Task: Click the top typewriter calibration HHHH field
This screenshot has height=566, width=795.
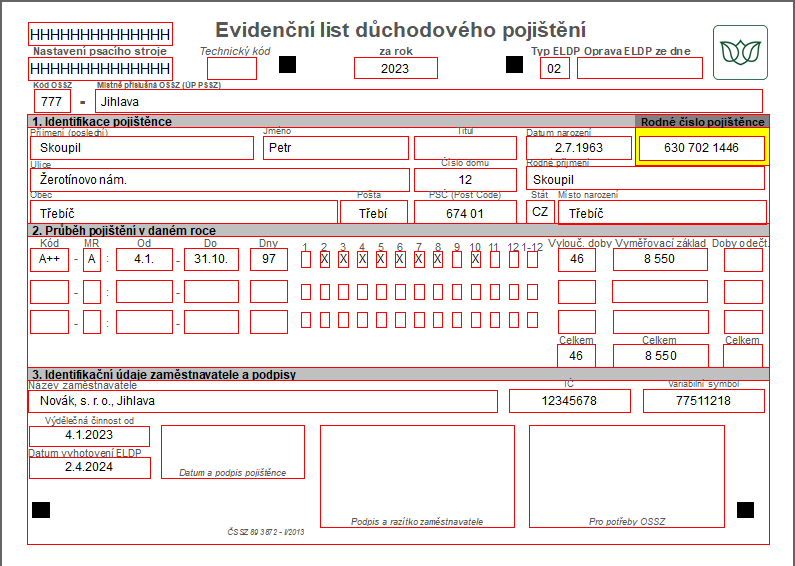Action: [x=100, y=34]
